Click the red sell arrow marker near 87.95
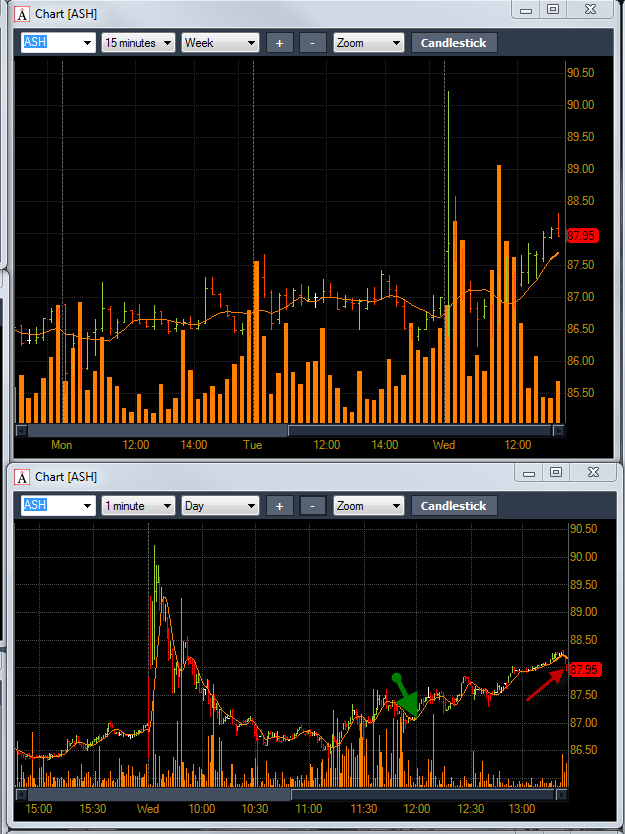 click(x=546, y=685)
